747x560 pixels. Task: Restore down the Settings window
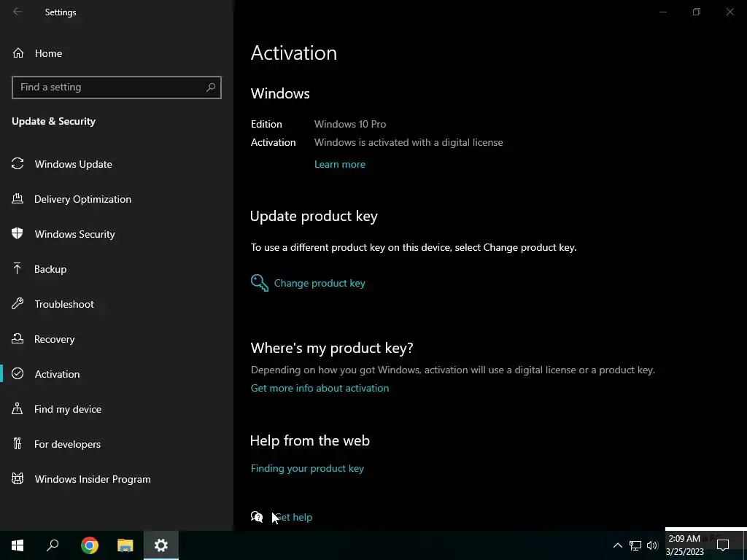pos(697,12)
